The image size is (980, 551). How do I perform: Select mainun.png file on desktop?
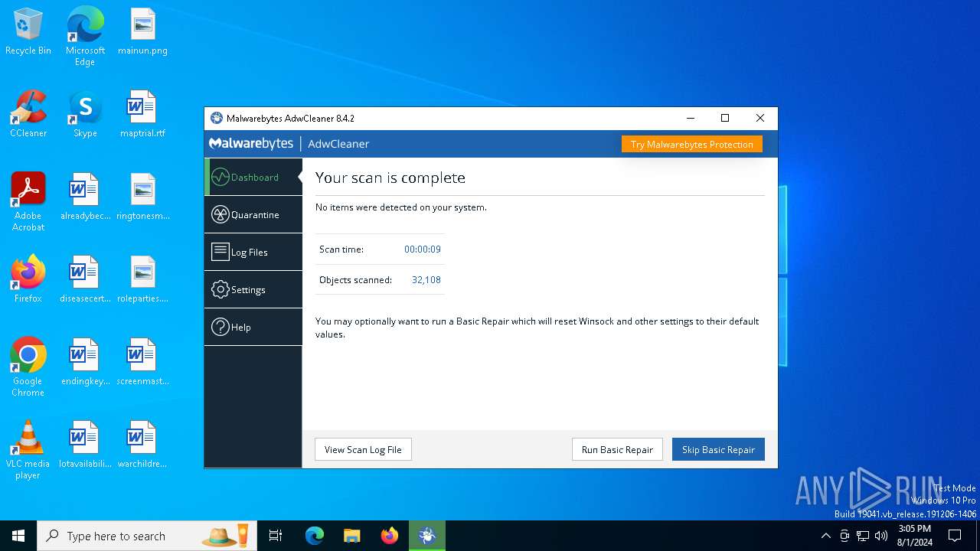coord(142,32)
